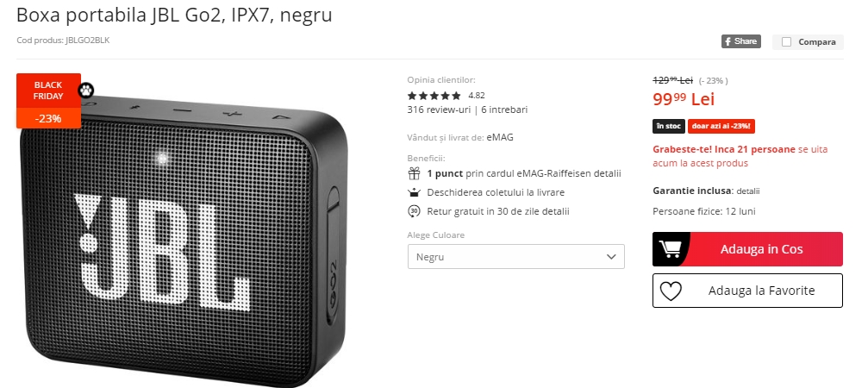
Task: Click the Facebook Share icon
Action: point(740,41)
